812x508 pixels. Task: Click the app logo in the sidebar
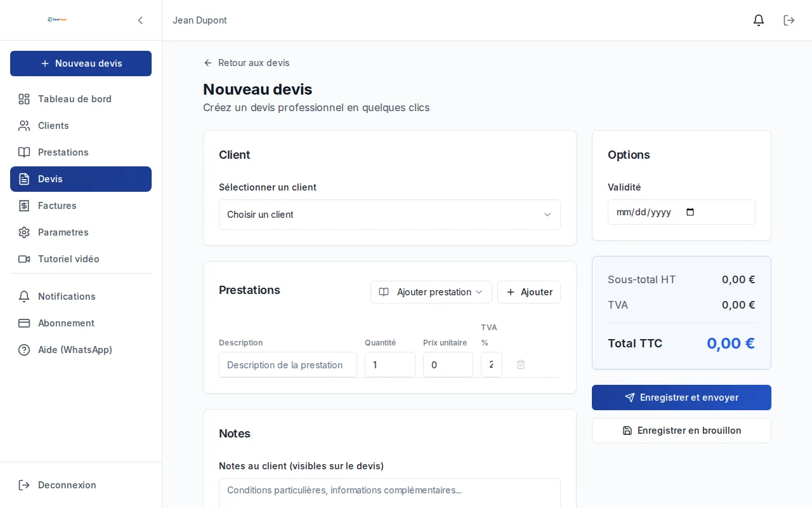click(57, 20)
